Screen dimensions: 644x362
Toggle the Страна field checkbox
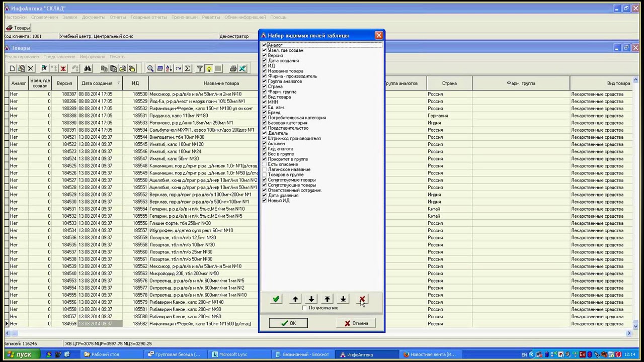coord(264,86)
